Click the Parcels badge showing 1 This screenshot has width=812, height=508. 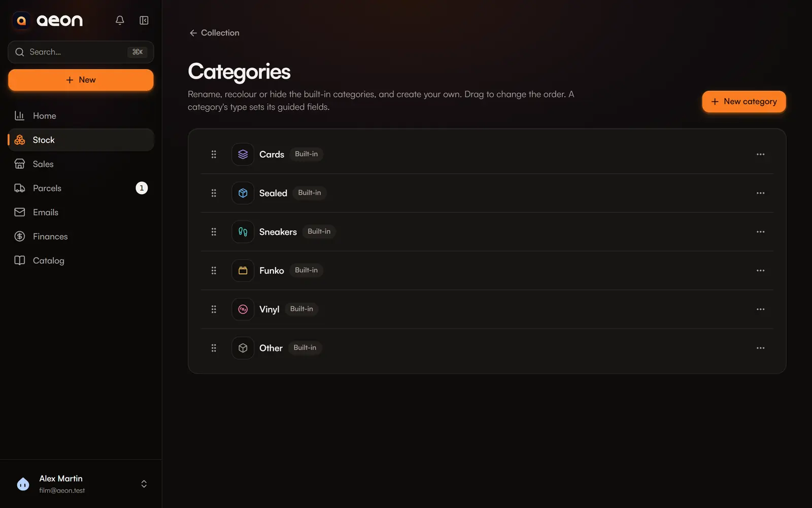coord(142,188)
